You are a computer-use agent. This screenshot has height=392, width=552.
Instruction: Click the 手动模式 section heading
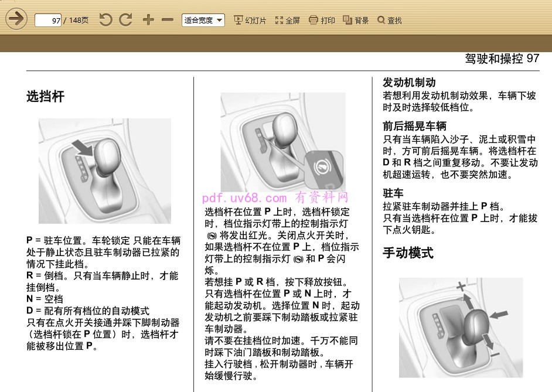pyautogui.click(x=408, y=253)
